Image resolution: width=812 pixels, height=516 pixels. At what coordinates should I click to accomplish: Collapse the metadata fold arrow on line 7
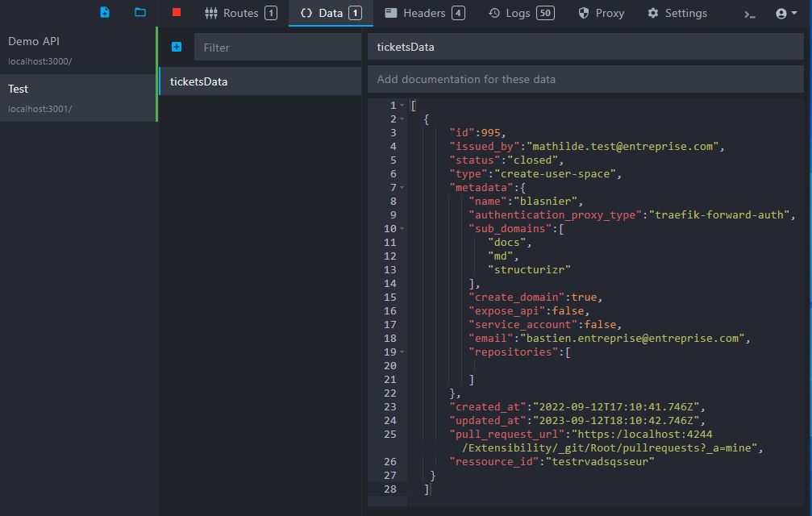pos(402,187)
